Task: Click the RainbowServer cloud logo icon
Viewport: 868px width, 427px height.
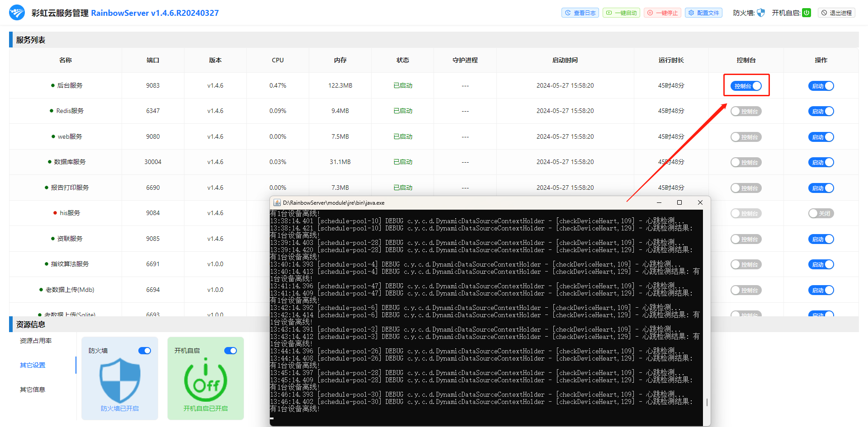Action: click(17, 13)
